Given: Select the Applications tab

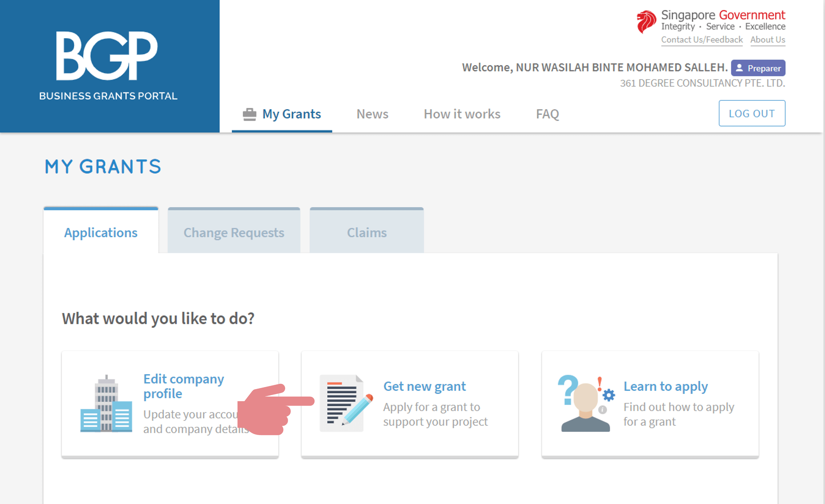Looking at the screenshot, I should coord(101,232).
